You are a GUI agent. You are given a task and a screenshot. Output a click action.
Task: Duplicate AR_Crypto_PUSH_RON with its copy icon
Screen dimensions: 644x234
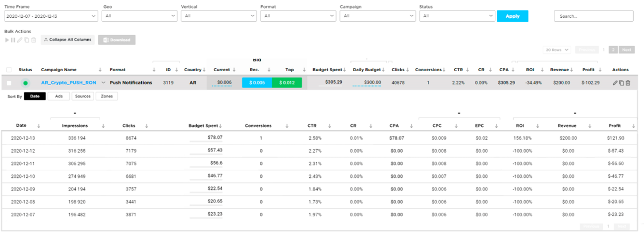621,83
